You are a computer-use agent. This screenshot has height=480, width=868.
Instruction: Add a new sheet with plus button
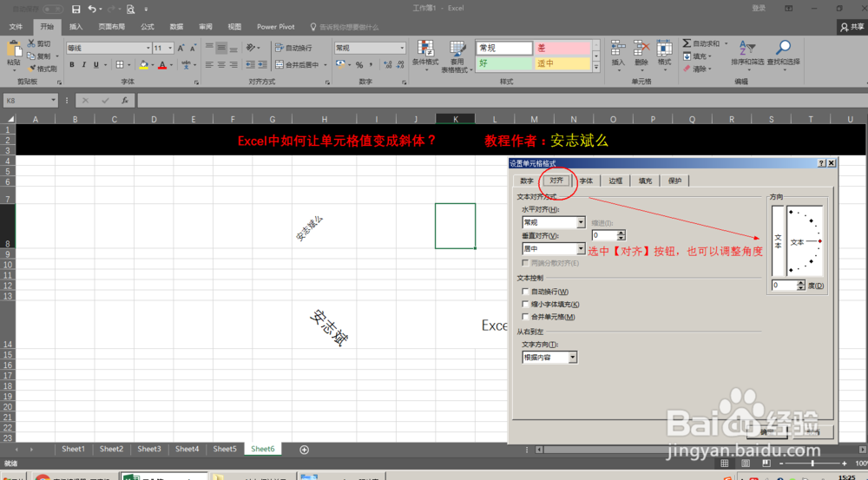tap(304, 450)
